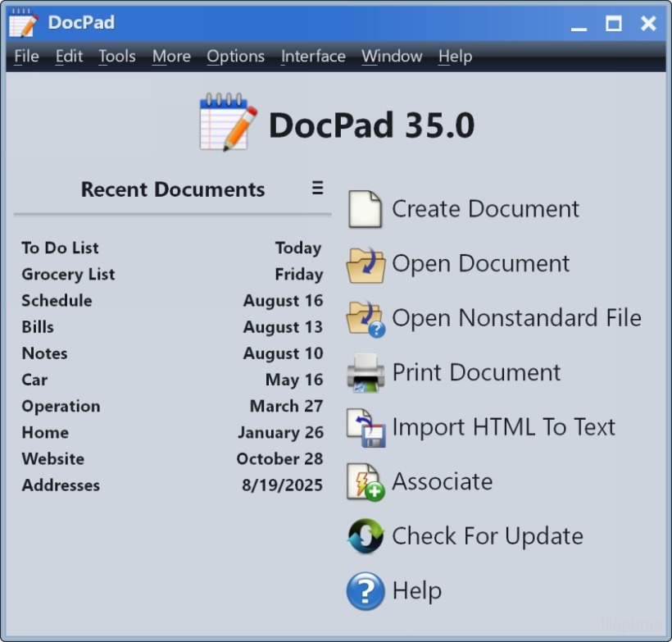Click the August 10 date entry
672x642 pixels.
[283, 353]
